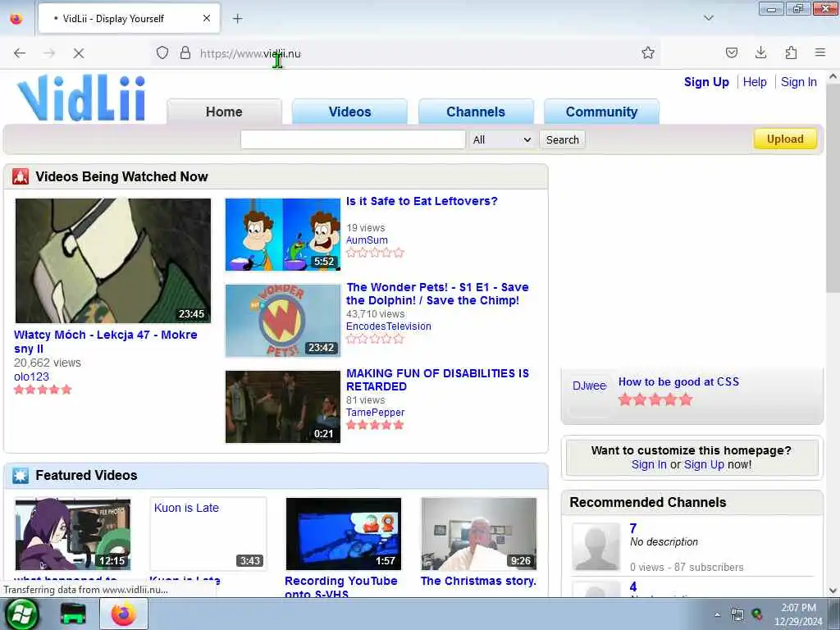This screenshot has height=630, width=840.
Task: Open the Extensions puzzle icon
Action: point(791,52)
